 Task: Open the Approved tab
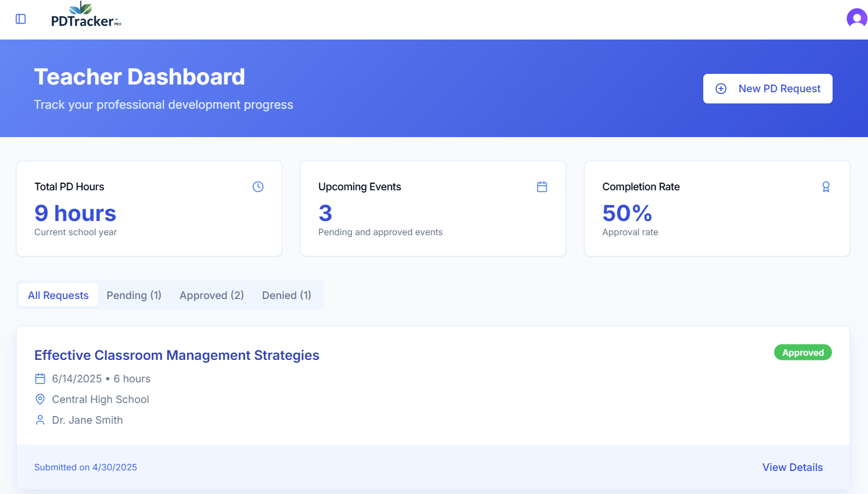click(211, 295)
